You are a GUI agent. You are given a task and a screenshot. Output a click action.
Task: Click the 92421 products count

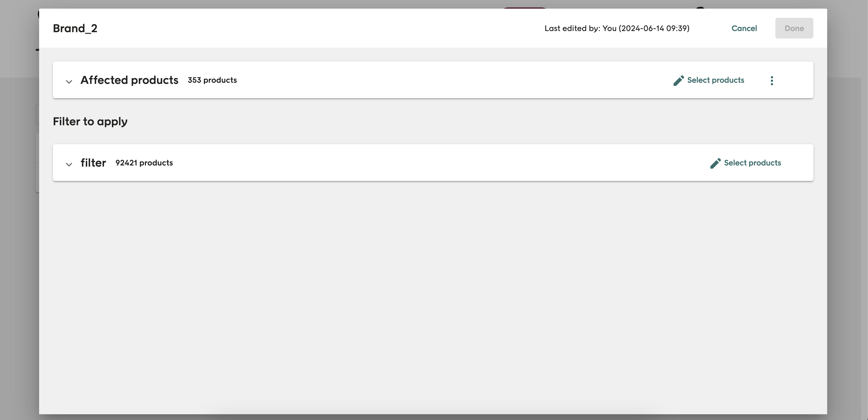(144, 163)
